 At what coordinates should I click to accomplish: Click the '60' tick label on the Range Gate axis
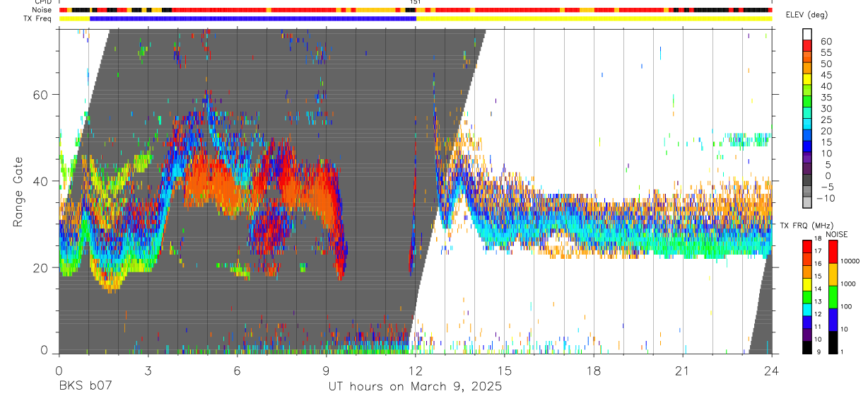(x=41, y=94)
